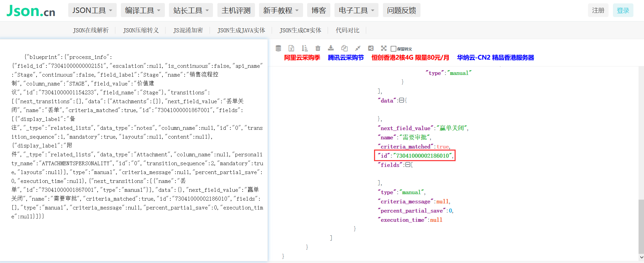
Task: Click the compress arrows icon
Action: (358, 48)
